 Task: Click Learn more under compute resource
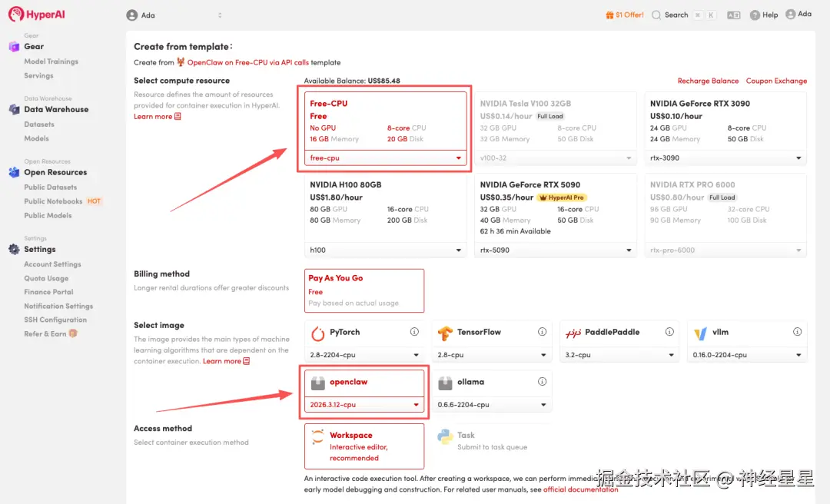pyautogui.click(x=158, y=117)
